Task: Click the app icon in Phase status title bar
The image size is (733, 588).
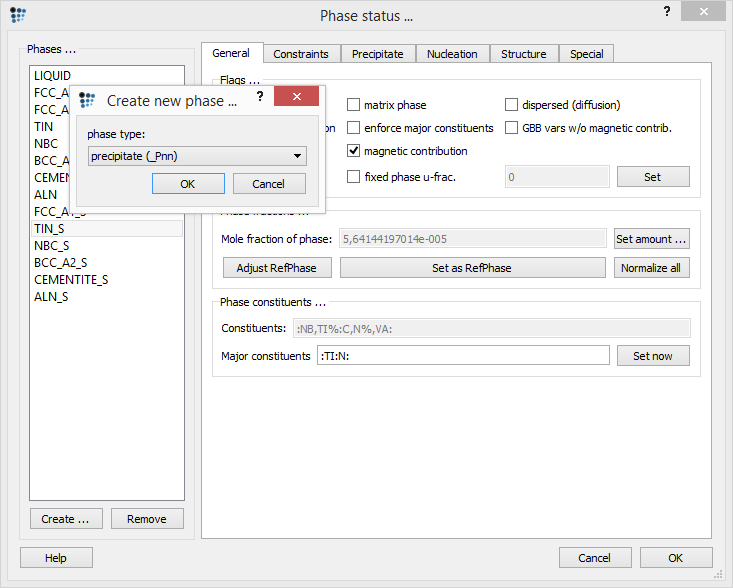Action: point(18,15)
